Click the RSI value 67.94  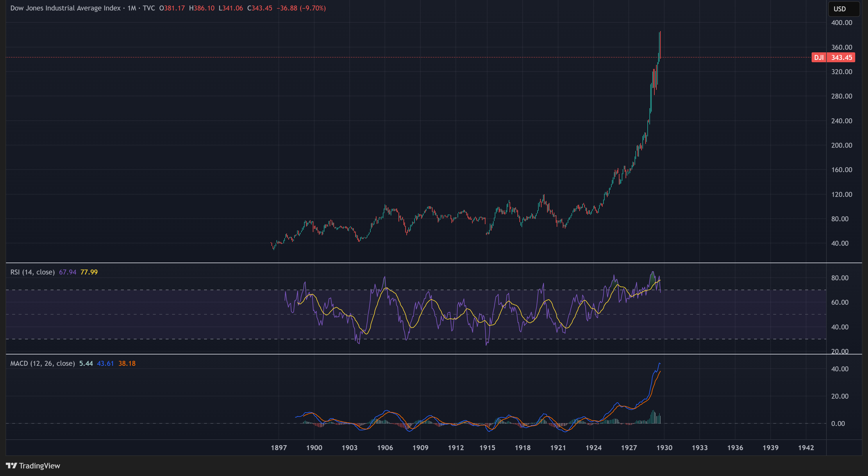click(67, 272)
